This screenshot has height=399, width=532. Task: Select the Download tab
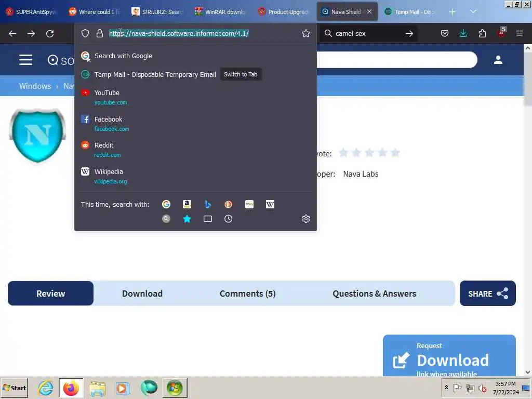click(x=142, y=294)
